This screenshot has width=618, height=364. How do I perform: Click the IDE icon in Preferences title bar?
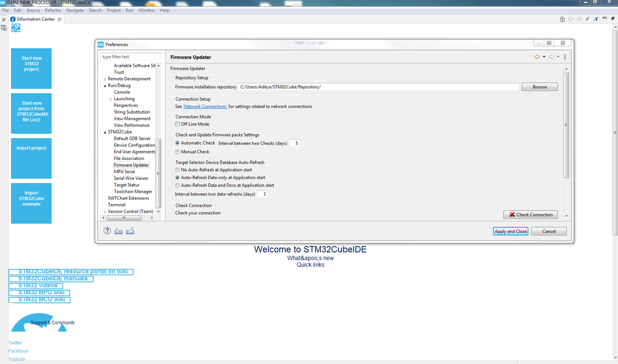[x=100, y=44]
